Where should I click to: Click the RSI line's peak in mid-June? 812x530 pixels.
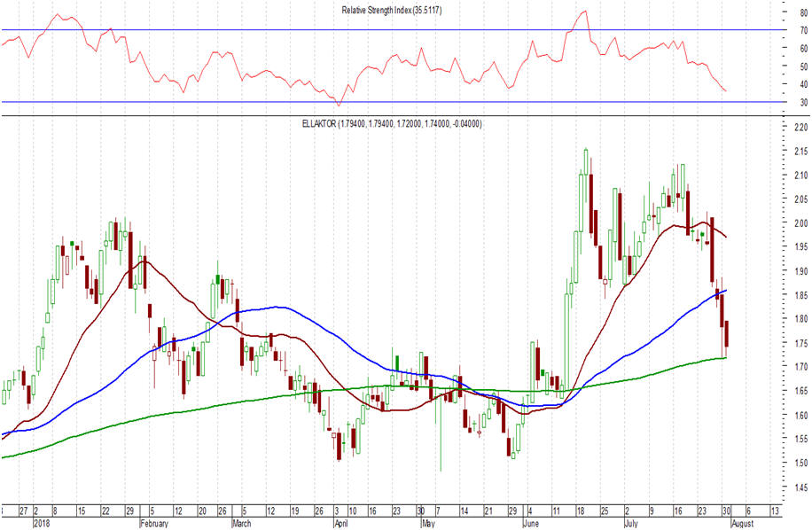[x=583, y=12]
